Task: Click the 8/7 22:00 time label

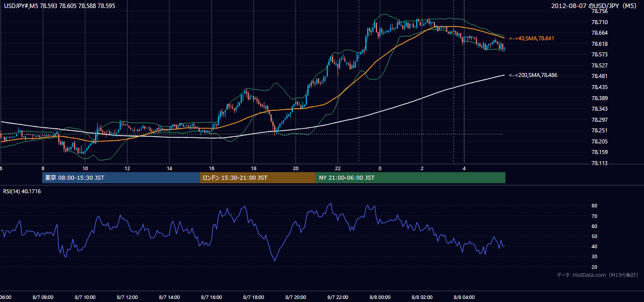Action: pyautogui.click(x=338, y=297)
